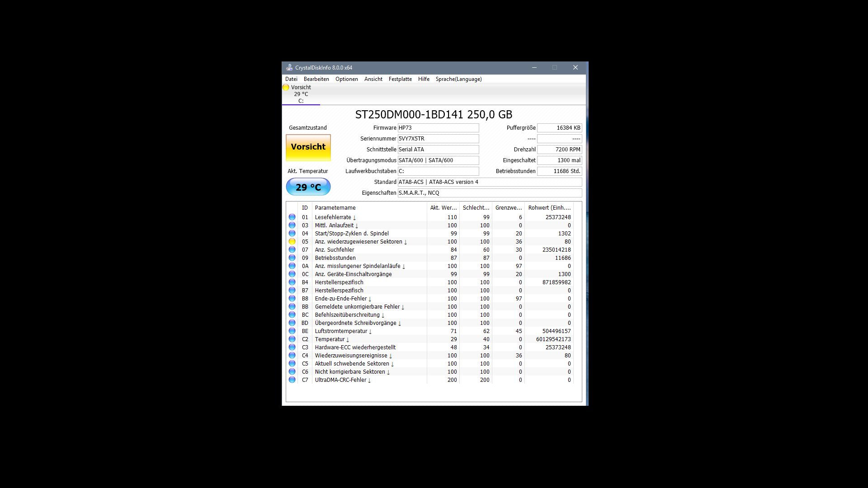
Task: Click the blue status orb for Luftstromtemperatur row
Action: click(x=292, y=331)
